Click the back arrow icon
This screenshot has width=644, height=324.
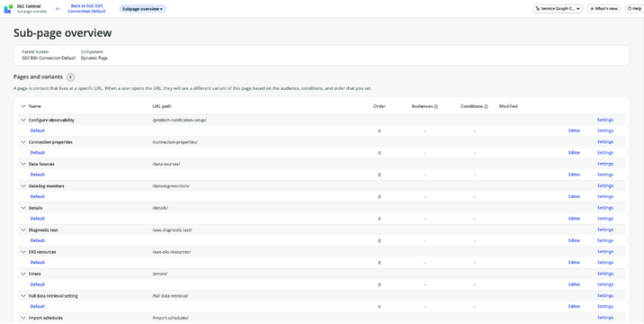[58, 9]
